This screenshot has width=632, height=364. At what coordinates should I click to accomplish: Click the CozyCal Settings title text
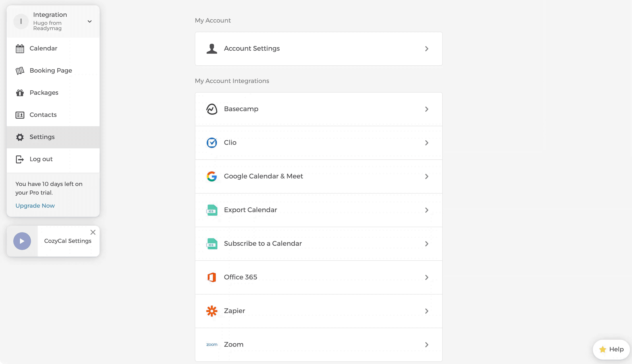pyautogui.click(x=68, y=241)
